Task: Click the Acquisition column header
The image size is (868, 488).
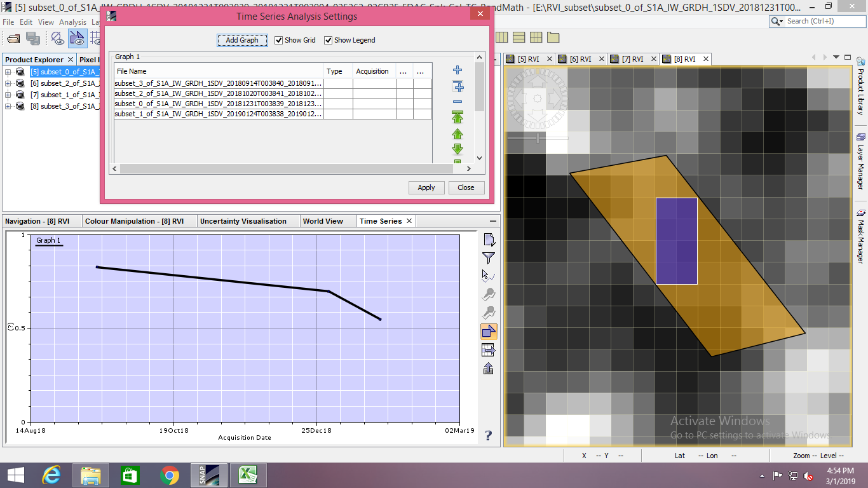Action: tap(374, 71)
